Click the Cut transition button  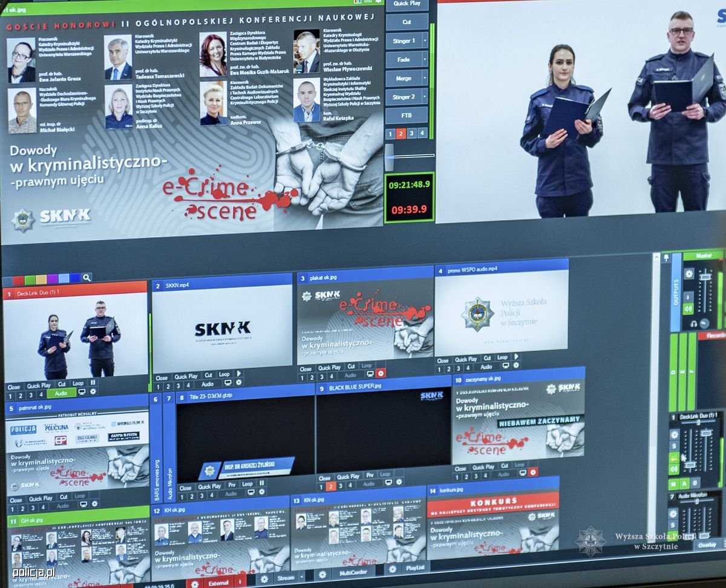pyautogui.click(x=407, y=22)
